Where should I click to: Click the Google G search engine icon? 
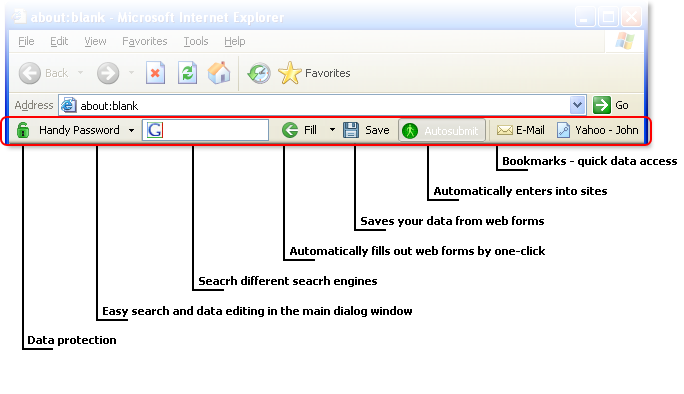point(155,130)
